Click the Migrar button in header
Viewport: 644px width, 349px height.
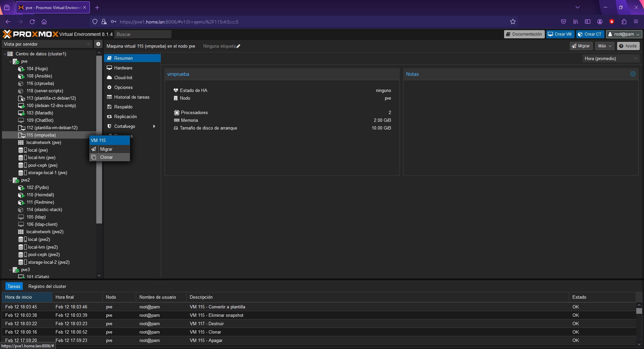point(581,46)
